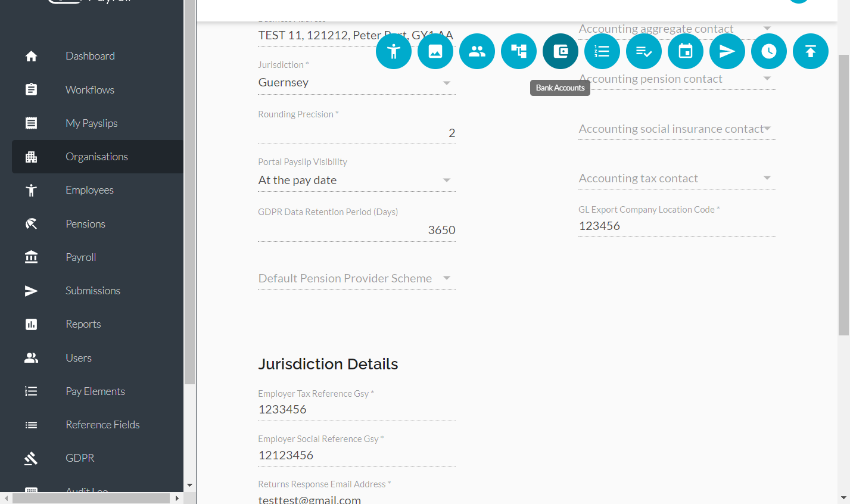Image resolution: width=850 pixels, height=504 pixels.
Task: Click Employer Social Reference Gsy field
Action: (x=357, y=455)
